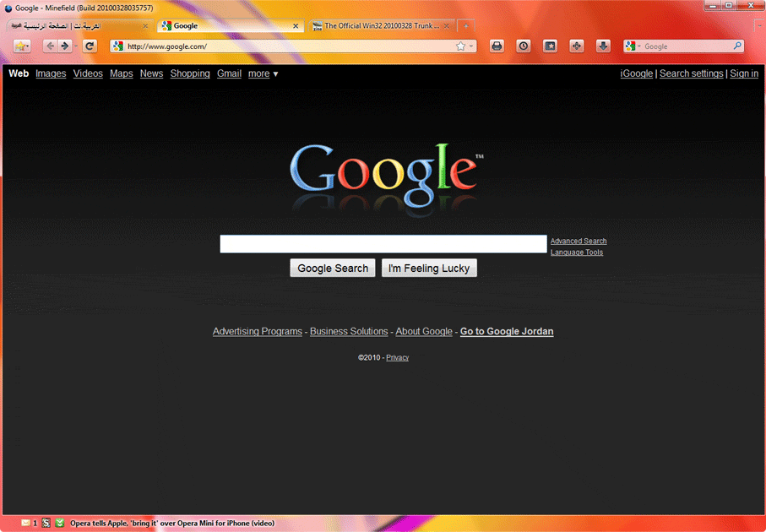Open a new tab with plus button
This screenshot has height=532, width=766.
pos(466,26)
